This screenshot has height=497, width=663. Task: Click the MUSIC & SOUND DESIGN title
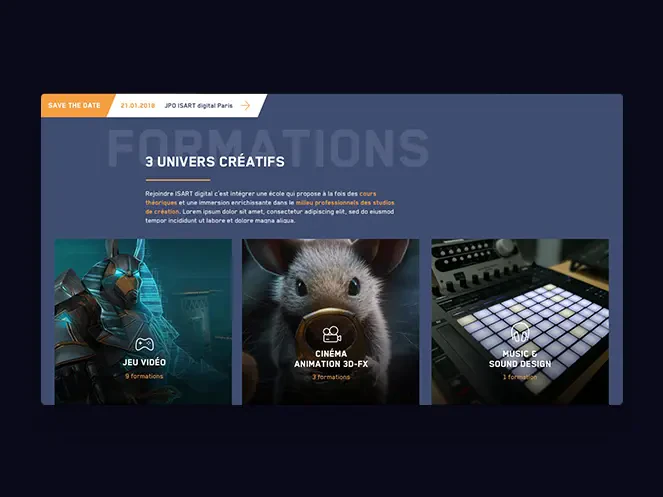tap(520, 359)
